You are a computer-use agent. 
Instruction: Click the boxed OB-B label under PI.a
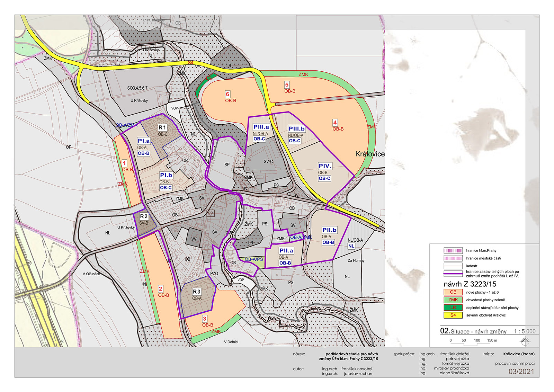(144, 153)
